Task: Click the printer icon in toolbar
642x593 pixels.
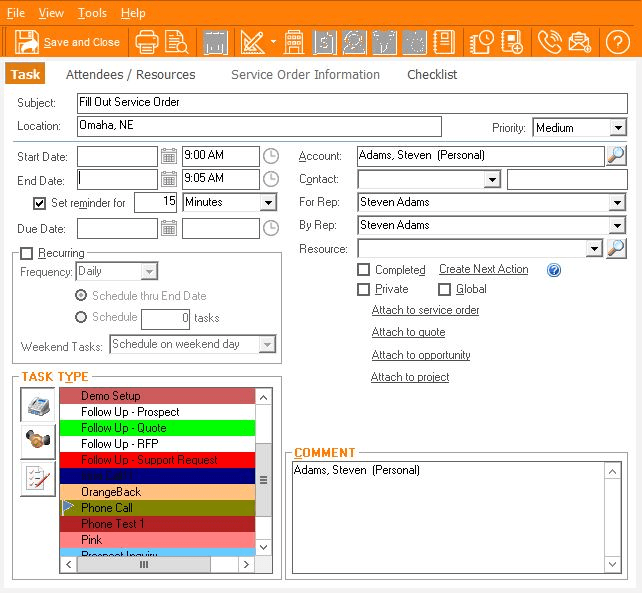Action: pos(146,42)
